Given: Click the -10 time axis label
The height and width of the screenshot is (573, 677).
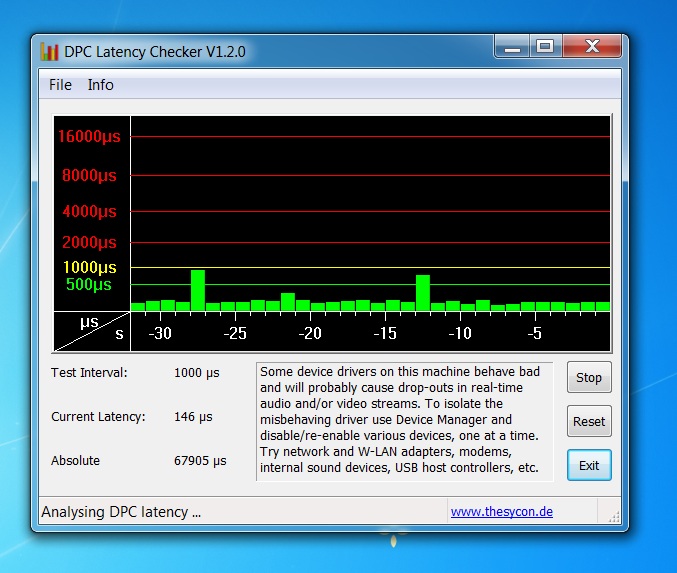Looking at the screenshot, I should 460,333.
